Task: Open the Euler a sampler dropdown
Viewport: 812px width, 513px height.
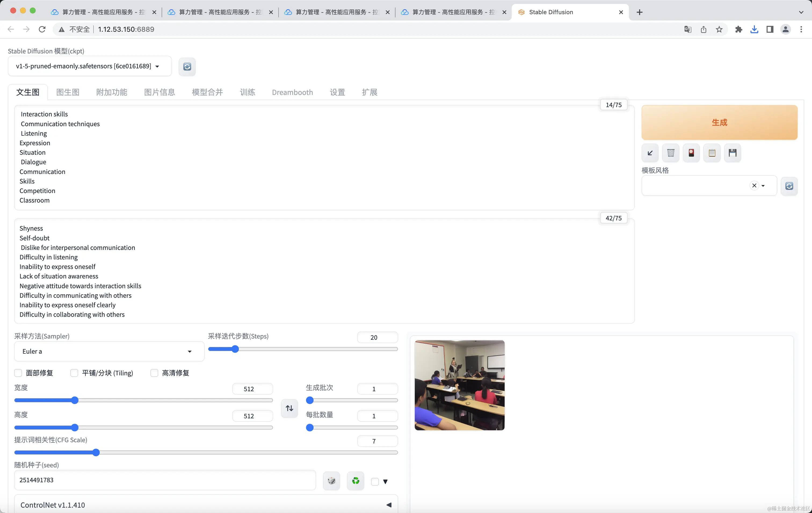Action: (108, 351)
